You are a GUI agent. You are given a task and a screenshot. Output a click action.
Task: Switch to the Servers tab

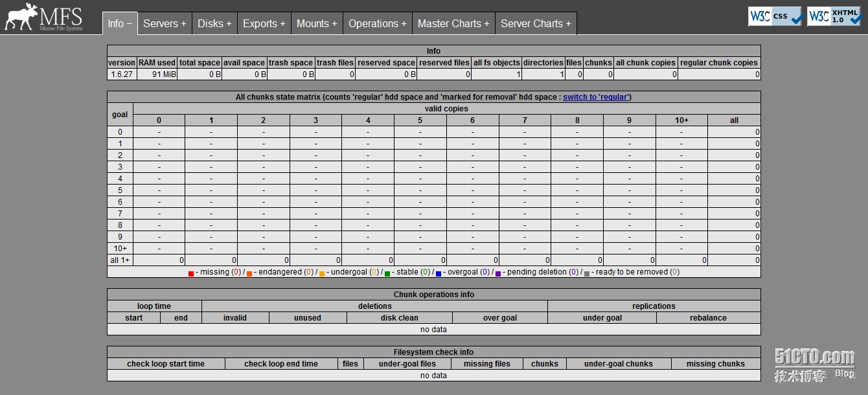point(165,23)
